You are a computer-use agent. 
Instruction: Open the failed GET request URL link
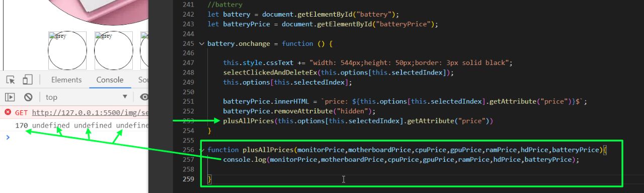click(x=91, y=112)
